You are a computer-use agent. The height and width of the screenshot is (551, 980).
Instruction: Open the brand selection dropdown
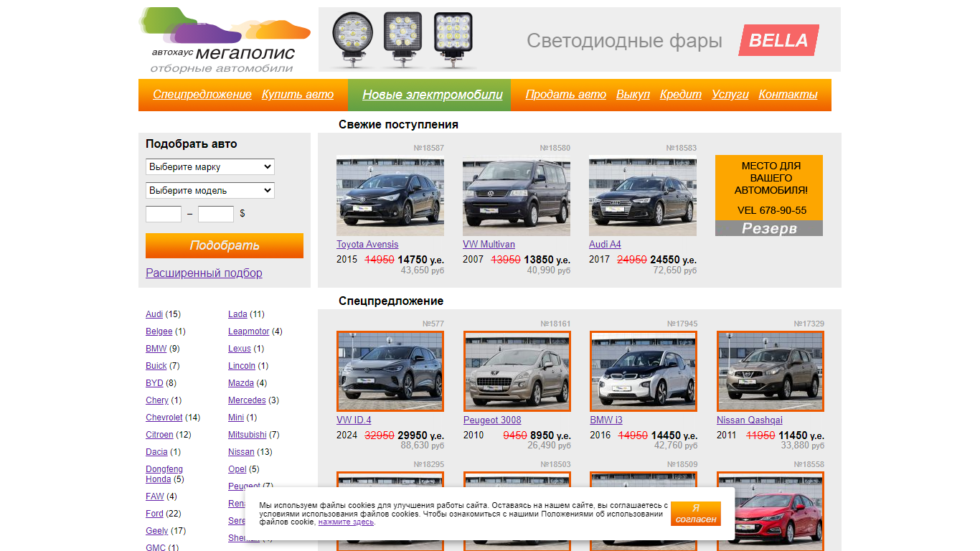point(210,166)
